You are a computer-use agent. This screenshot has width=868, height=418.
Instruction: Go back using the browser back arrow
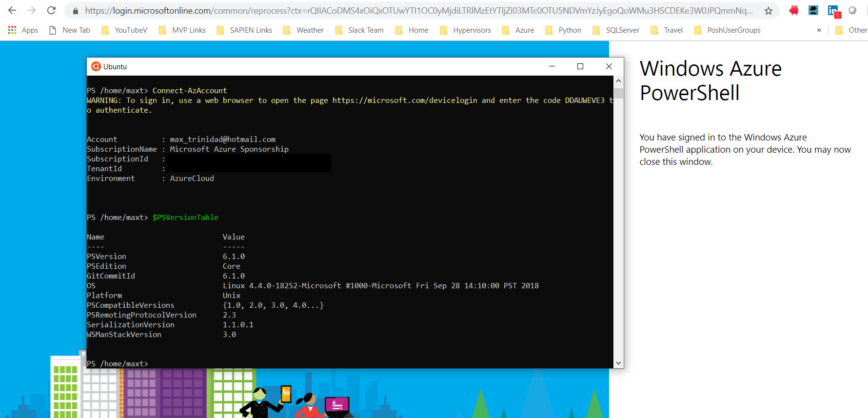click(x=12, y=10)
